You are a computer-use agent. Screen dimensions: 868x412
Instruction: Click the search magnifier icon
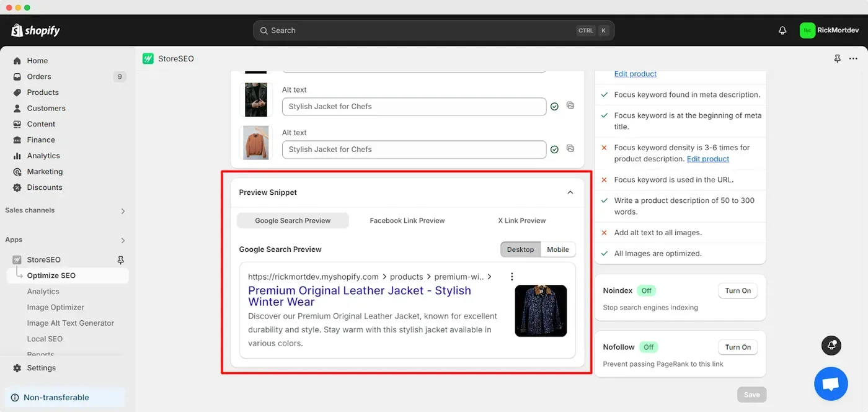point(264,30)
